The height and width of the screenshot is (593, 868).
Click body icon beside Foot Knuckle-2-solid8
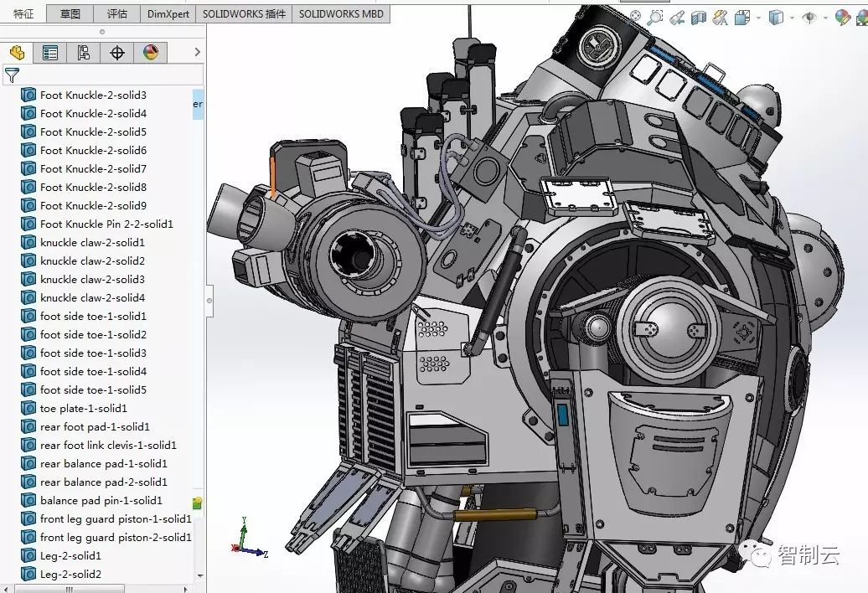click(28, 187)
